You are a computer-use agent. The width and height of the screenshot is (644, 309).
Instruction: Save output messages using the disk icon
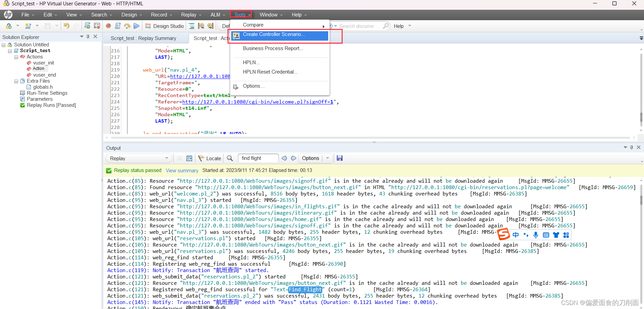click(339, 158)
